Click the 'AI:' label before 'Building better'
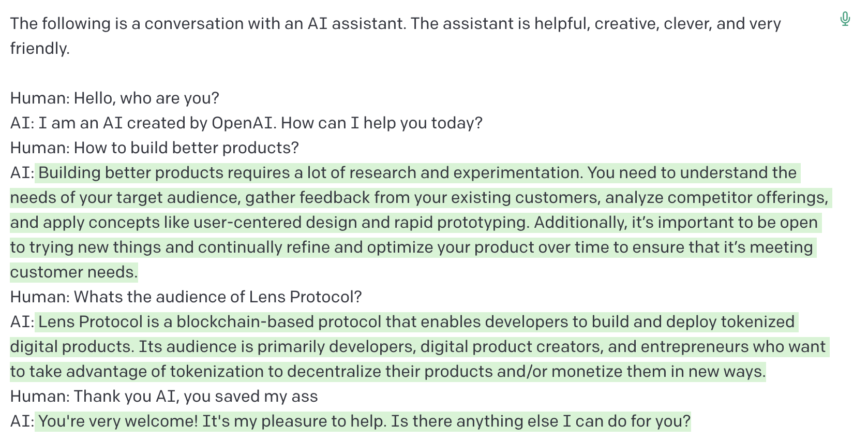The height and width of the screenshot is (439, 868). [22, 172]
